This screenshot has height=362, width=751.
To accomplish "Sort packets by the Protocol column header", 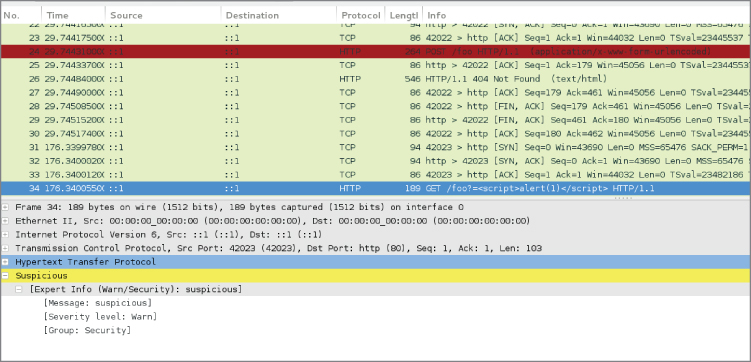I will coord(361,15).
